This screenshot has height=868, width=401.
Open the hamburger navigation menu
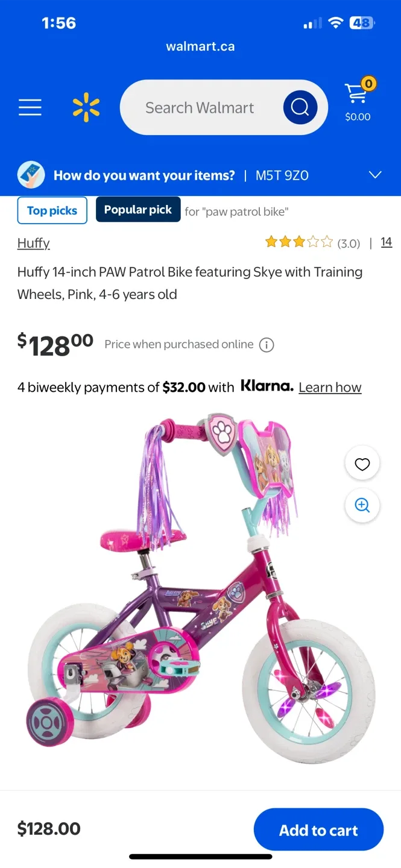(x=30, y=107)
